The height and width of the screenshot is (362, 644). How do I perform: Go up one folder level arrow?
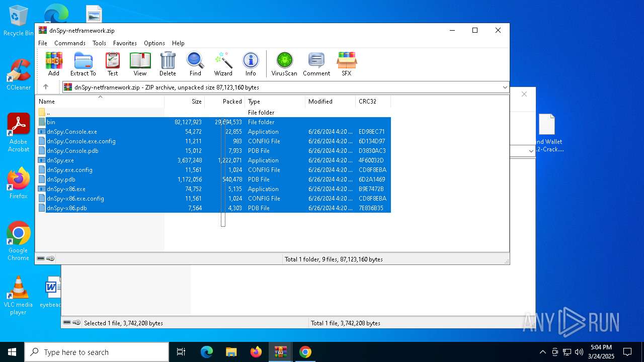46,87
